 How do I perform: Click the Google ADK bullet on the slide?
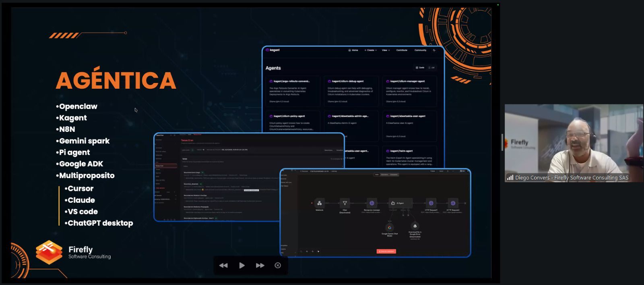(79, 164)
